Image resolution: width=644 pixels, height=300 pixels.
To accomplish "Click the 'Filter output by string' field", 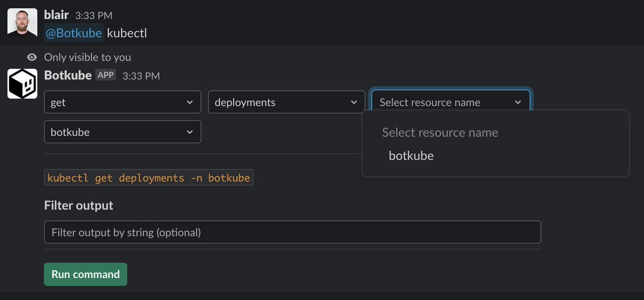I will pyautogui.click(x=292, y=232).
